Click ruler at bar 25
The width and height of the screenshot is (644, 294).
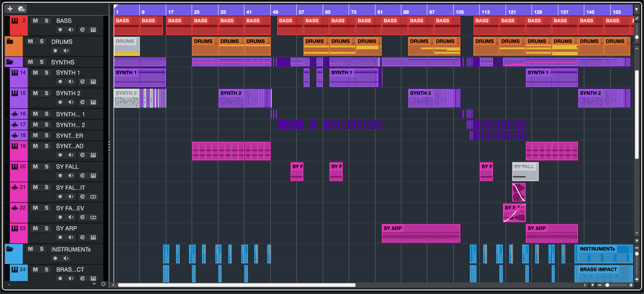click(x=197, y=12)
